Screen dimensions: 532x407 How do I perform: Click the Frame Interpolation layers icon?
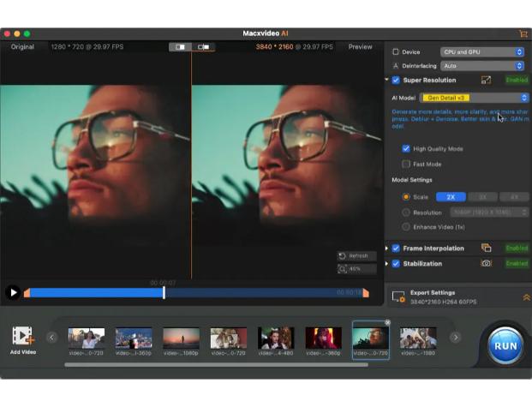(486, 248)
